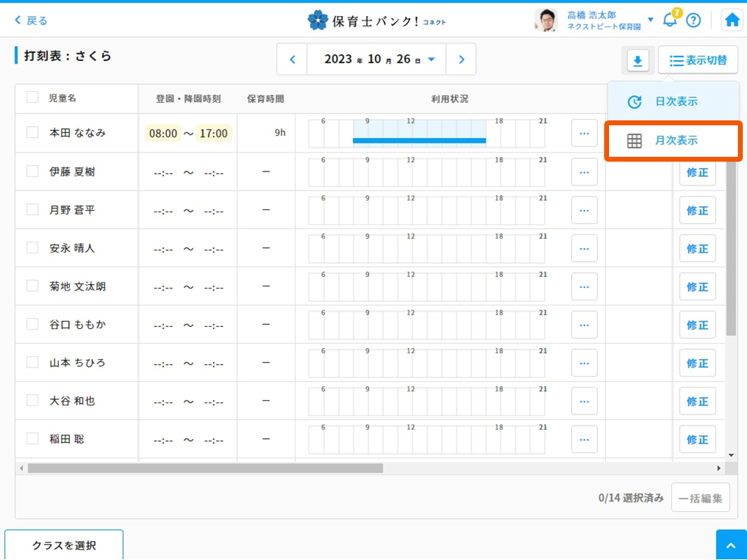Open notifications bell icon
The width and height of the screenshot is (747, 560).
click(670, 20)
